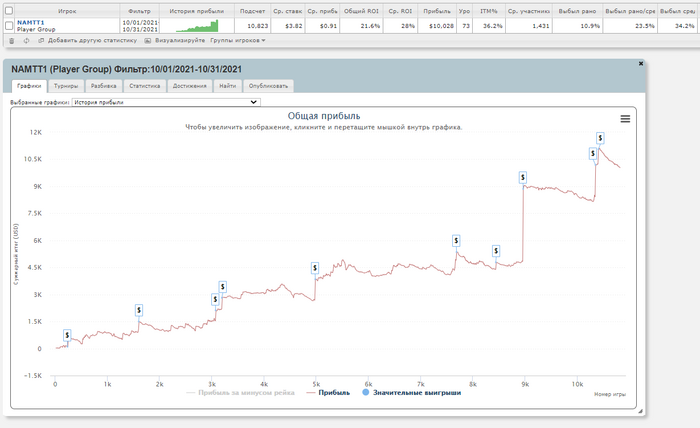Click the Общая прибыль chart title

[324, 116]
